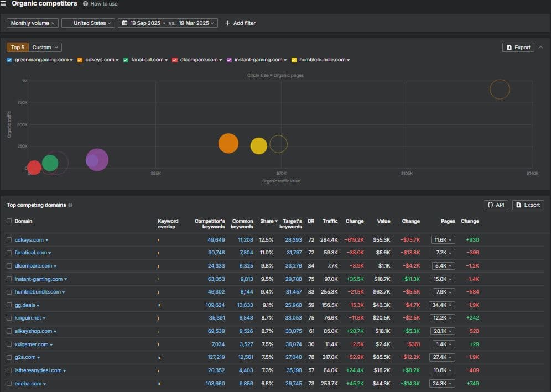Open the United States country dropdown

(x=88, y=23)
